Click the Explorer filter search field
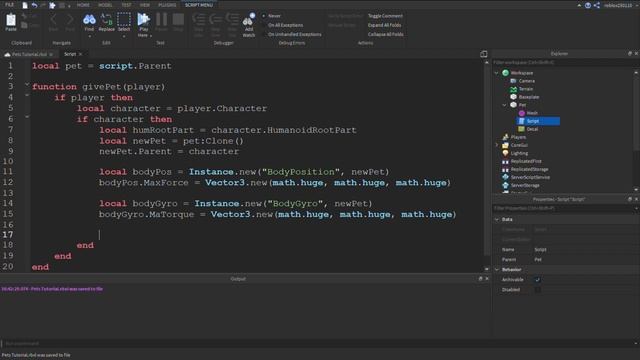 (563, 62)
